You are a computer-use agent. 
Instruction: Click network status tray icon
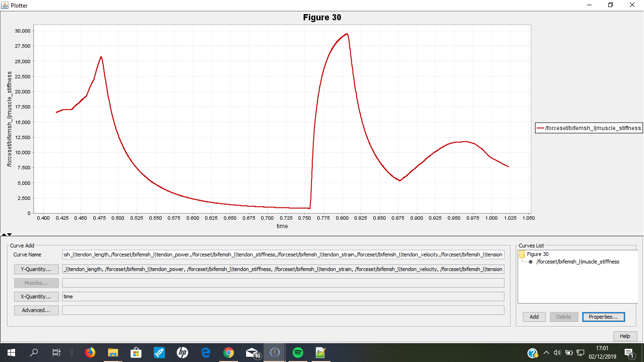(580, 353)
